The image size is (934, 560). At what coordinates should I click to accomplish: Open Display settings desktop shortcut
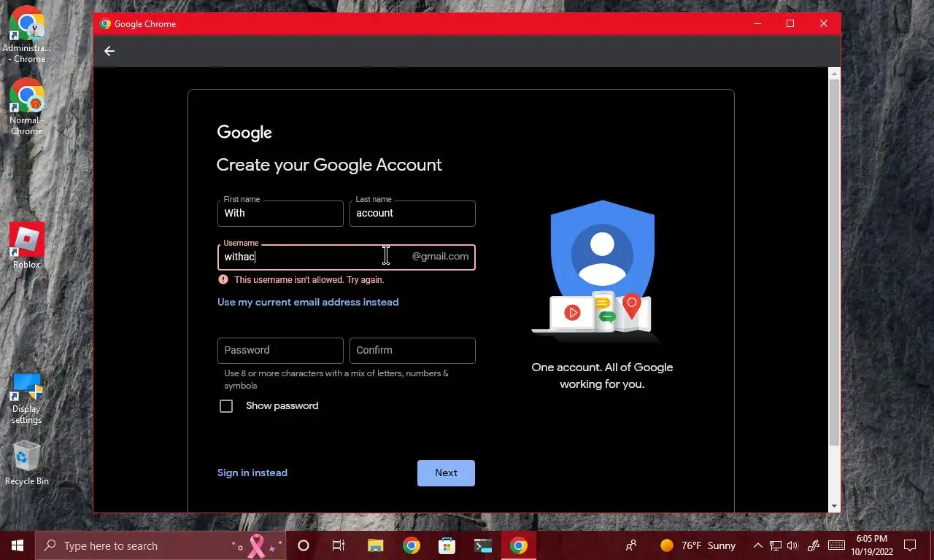27,399
